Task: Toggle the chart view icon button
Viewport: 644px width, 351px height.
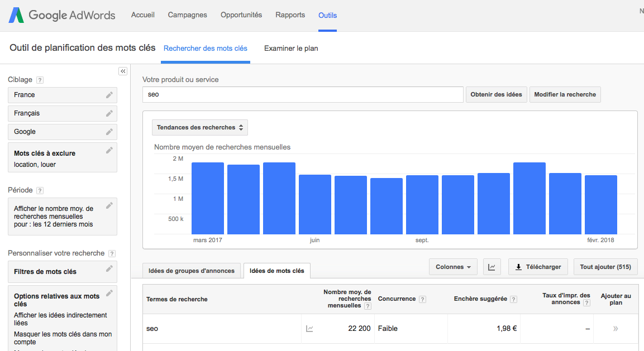Action: click(x=492, y=267)
